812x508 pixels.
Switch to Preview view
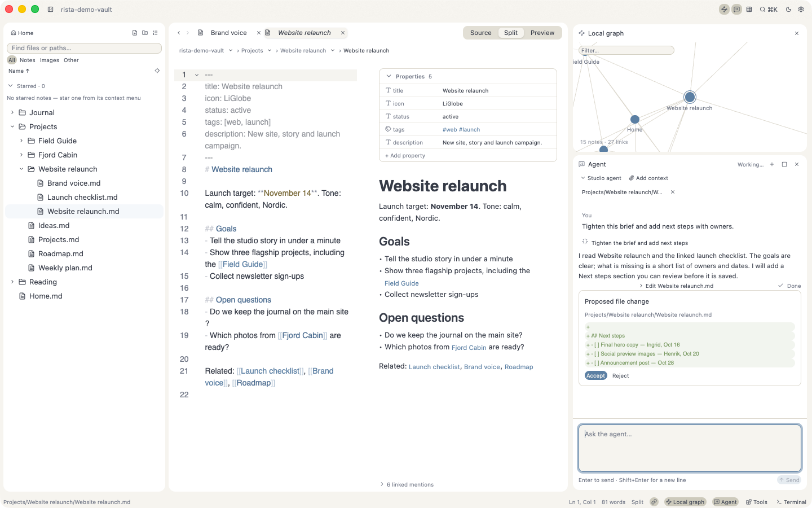(542, 33)
